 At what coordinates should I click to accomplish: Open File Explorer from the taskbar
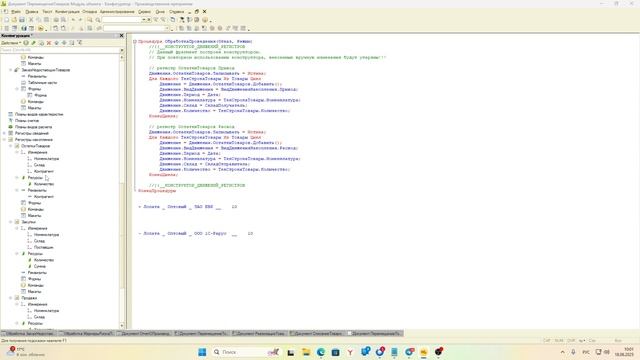[306, 352]
